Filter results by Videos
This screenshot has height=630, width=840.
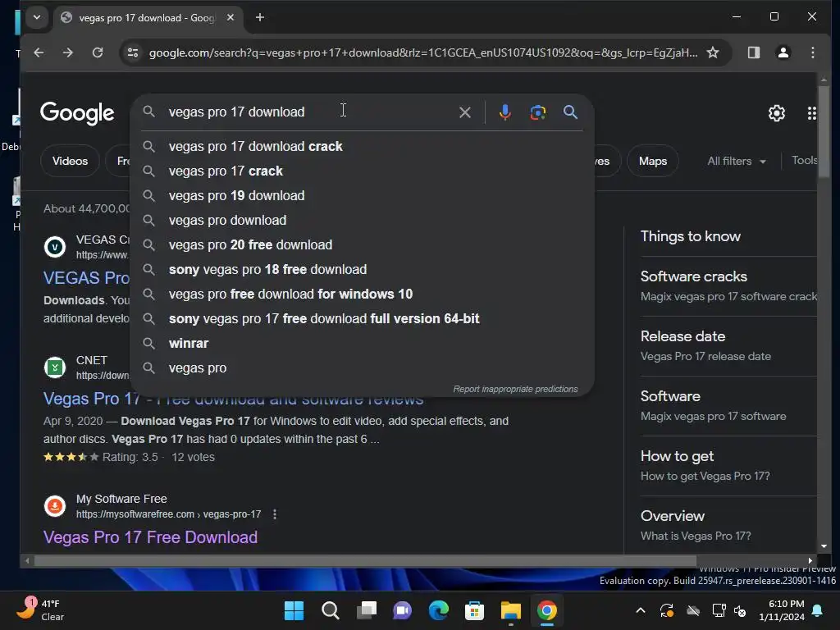[71, 161]
